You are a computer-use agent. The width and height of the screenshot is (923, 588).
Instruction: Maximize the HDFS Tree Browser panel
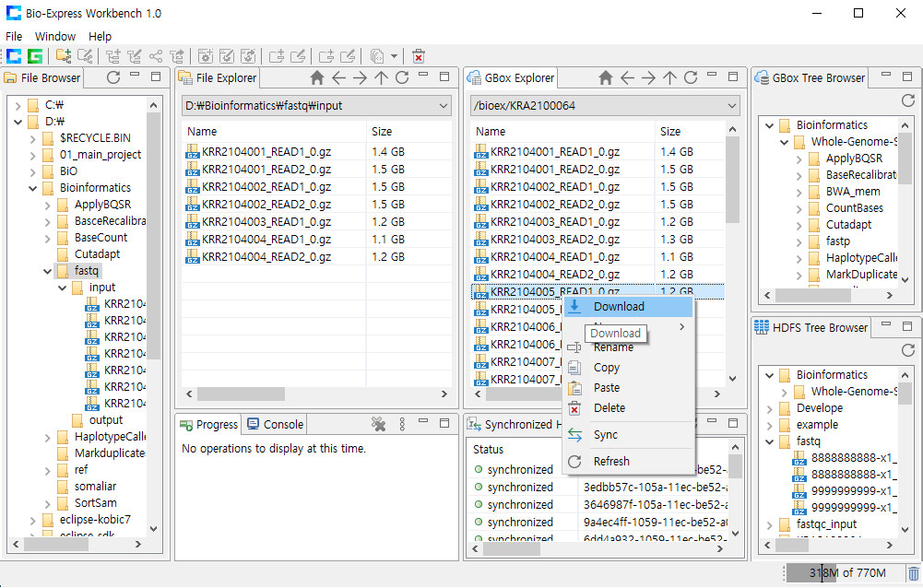[x=907, y=326]
